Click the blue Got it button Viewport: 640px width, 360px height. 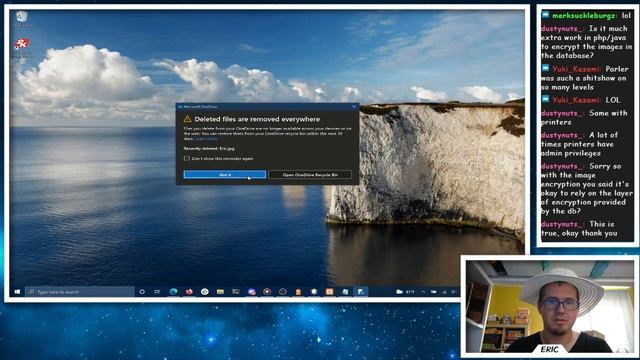pos(225,175)
